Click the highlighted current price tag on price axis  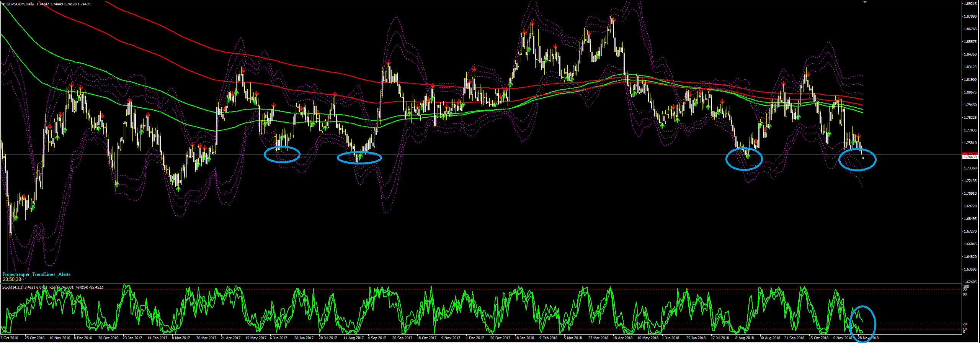[970, 157]
